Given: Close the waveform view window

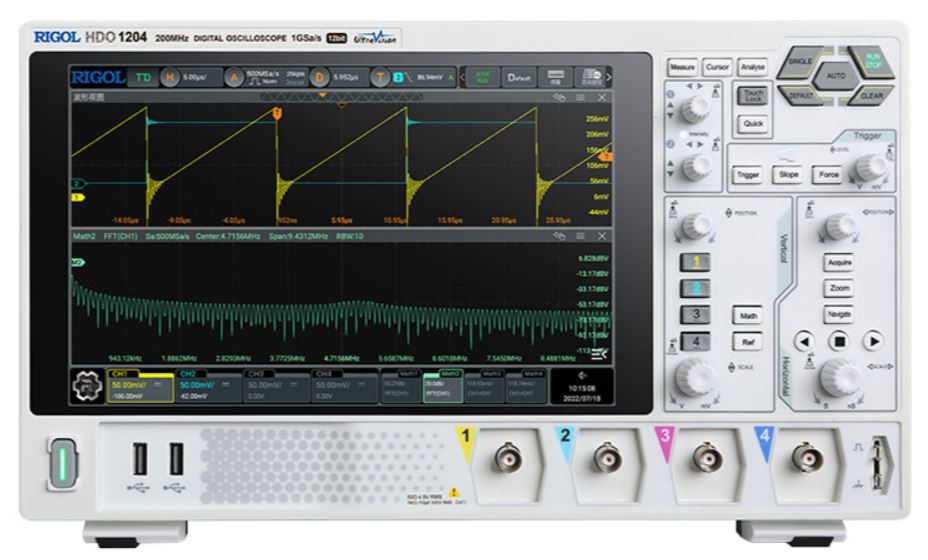Looking at the screenshot, I should (602, 97).
